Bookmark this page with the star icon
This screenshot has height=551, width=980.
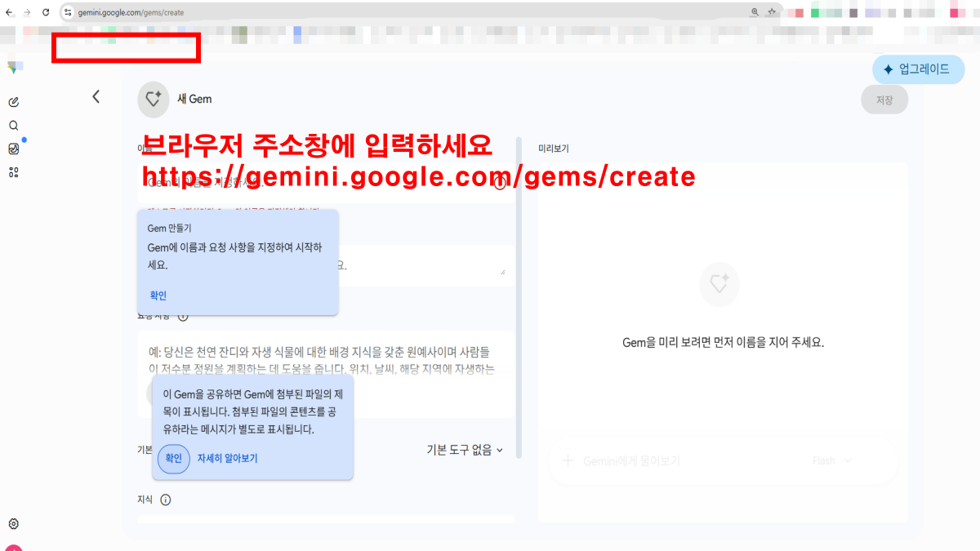coord(772,12)
